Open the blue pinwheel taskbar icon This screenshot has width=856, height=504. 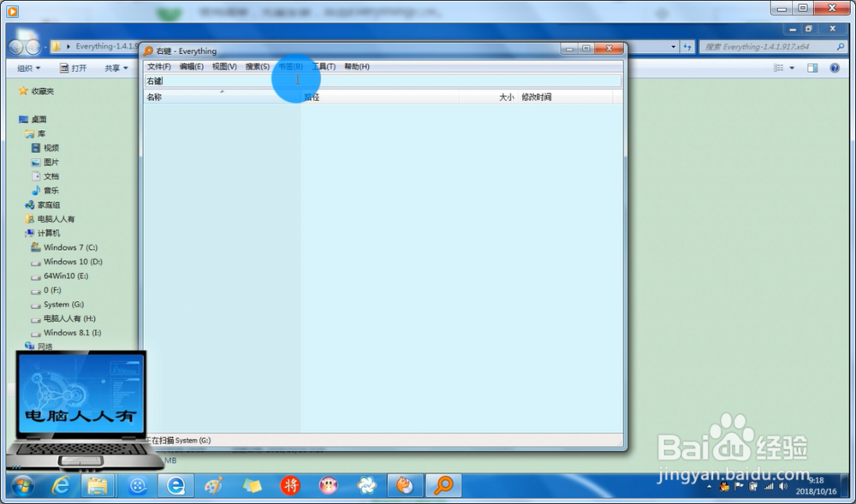367,485
